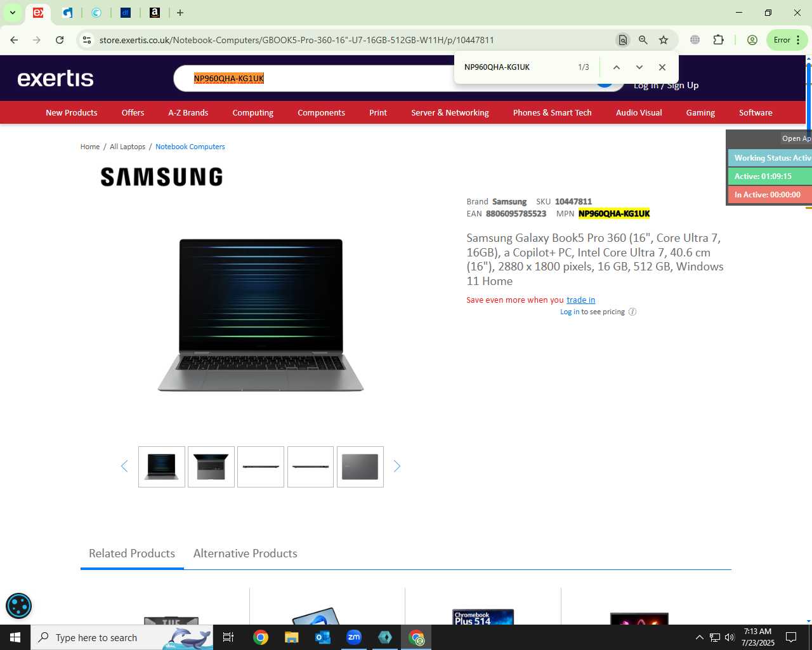Close the find bar

pyautogui.click(x=662, y=67)
